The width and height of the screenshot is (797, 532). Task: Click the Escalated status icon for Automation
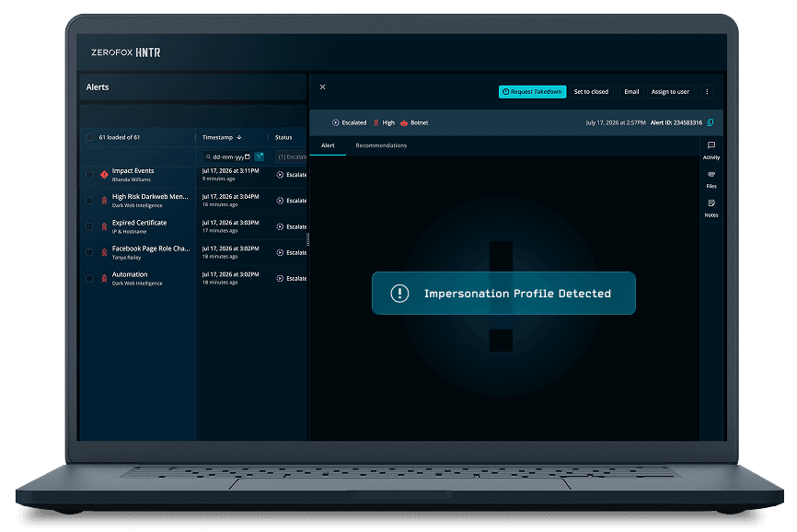(280, 279)
